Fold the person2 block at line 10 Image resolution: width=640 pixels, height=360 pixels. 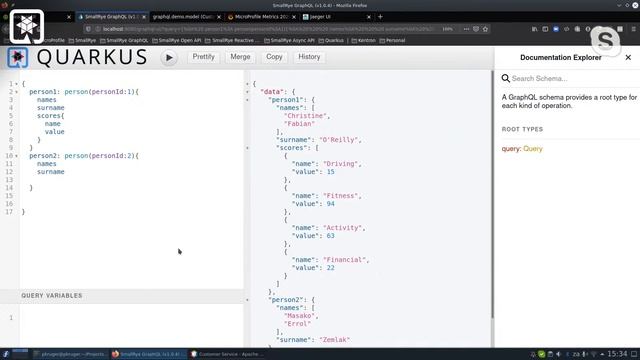coord(16,156)
